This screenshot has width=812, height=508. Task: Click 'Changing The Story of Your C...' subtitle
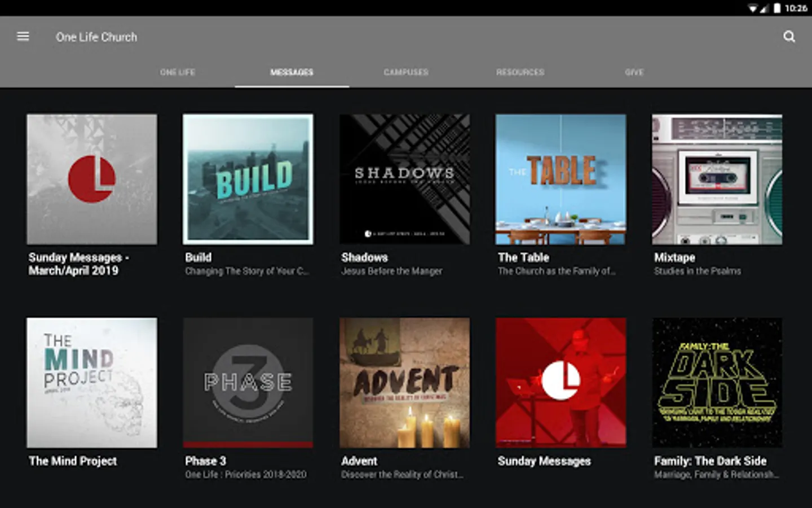click(247, 271)
